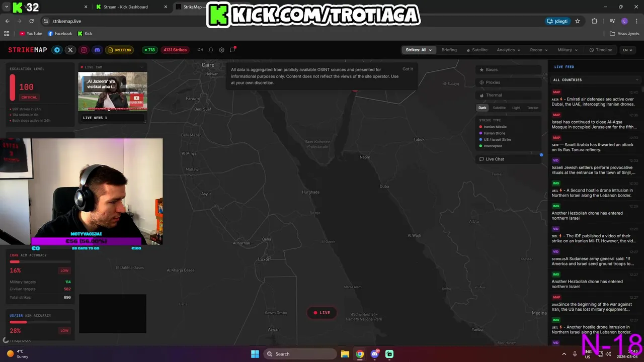The image size is (644, 362).
Task: Expand the Recon menu
Action: tap(539, 50)
